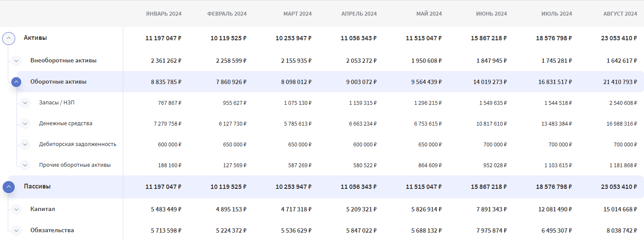Expand the Внеоборотные активы row
Image resolution: width=644 pixels, height=240 pixels.
tap(16, 61)
